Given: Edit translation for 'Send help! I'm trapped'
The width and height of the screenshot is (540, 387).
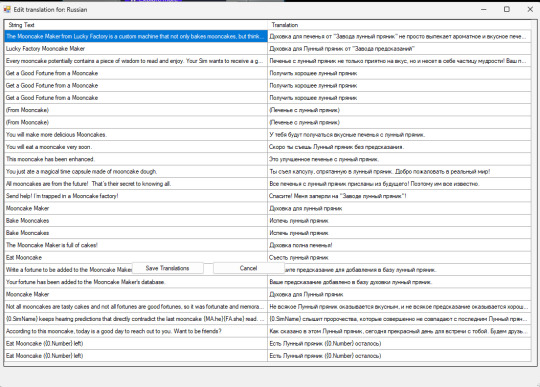Looking at the screenshot, I should click(x=399, y=196).
